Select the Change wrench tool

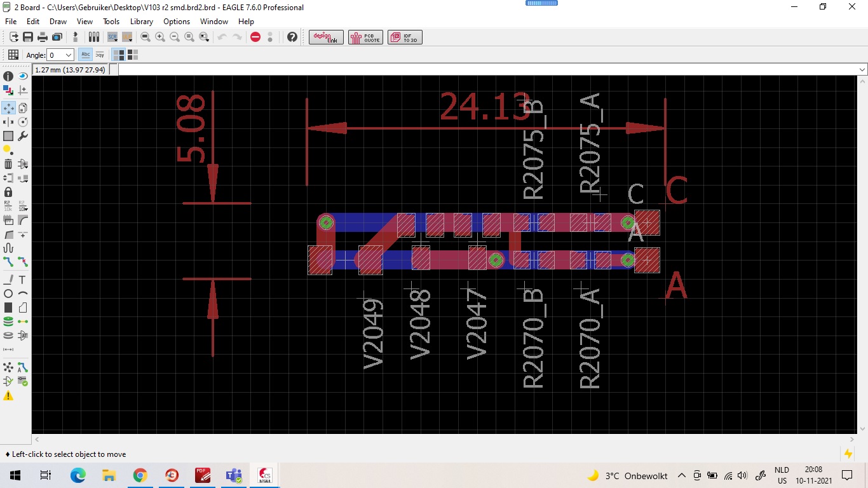click(23, 136)
